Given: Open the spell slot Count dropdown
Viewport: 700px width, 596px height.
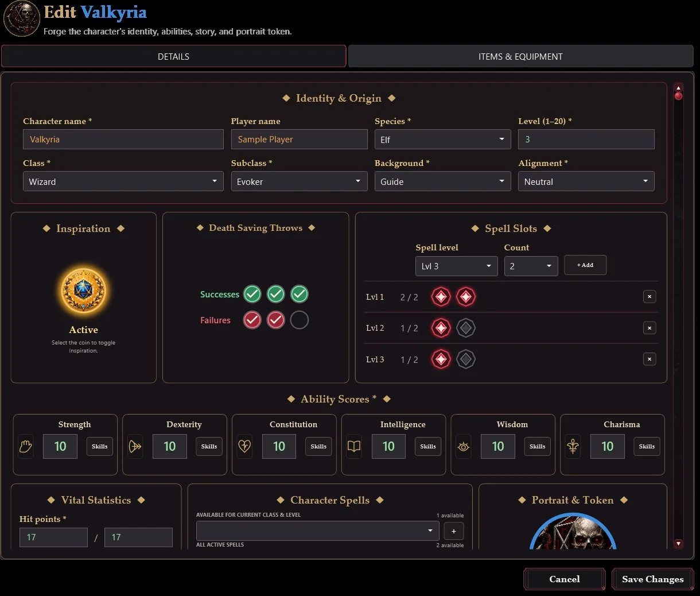Looking at the screenshot, I should click(531, 266).
